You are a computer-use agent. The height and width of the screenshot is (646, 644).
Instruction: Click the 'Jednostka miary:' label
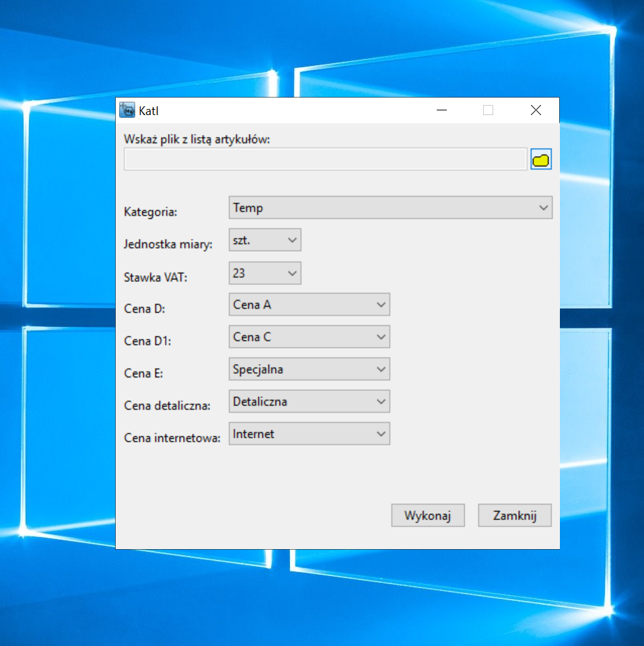(x=168, y=244)
